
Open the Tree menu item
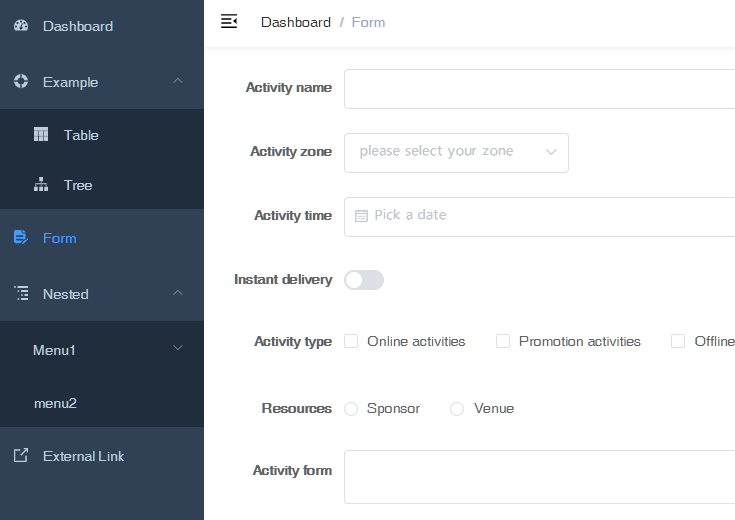[102, 185]
